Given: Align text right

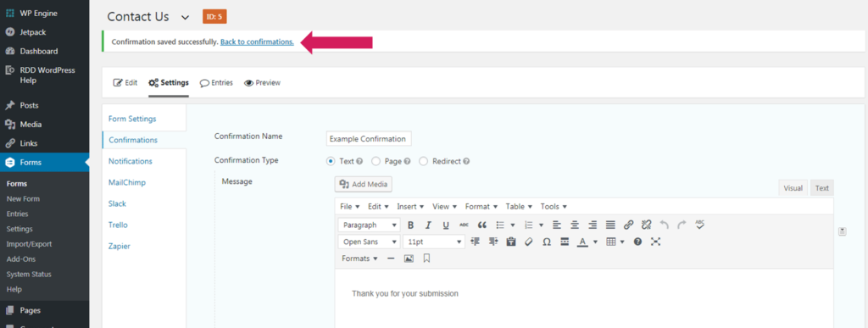Looking at the screenshot, I should pyautogui.click(x=593, y=225).
